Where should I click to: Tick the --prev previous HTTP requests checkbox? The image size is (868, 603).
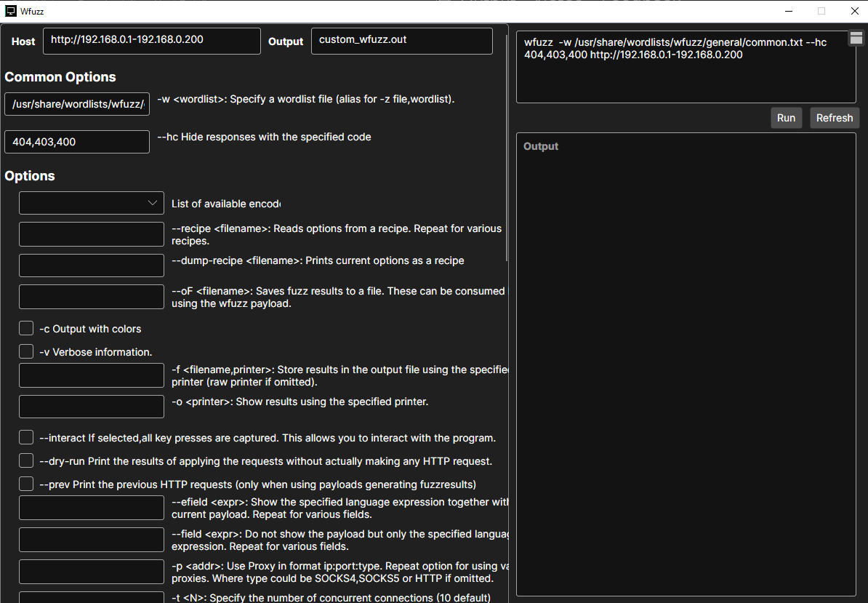[x=26, y=484]
